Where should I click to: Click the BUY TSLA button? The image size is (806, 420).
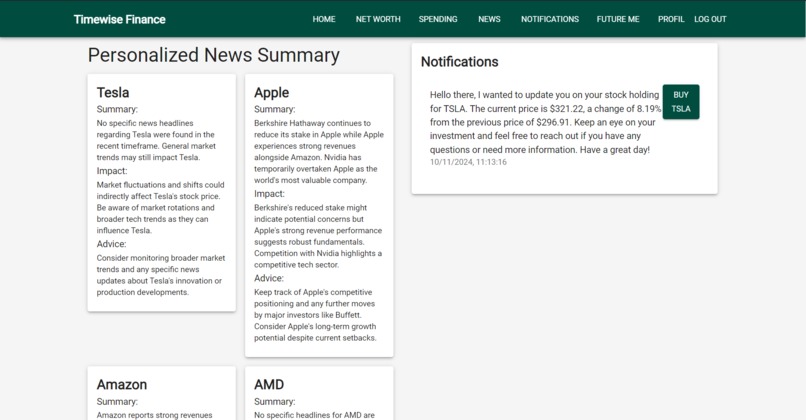tap(681, 102)
